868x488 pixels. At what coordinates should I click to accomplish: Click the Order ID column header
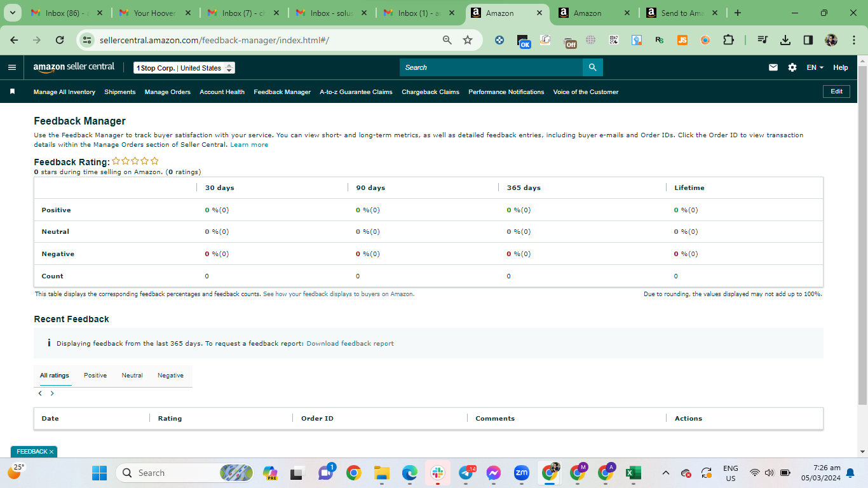click(317, 419)
